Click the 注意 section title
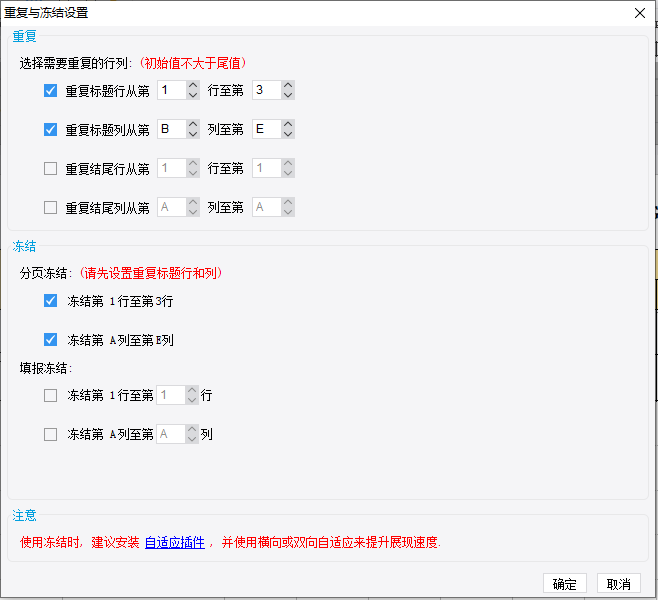658x600 pixels. point(24,515)
